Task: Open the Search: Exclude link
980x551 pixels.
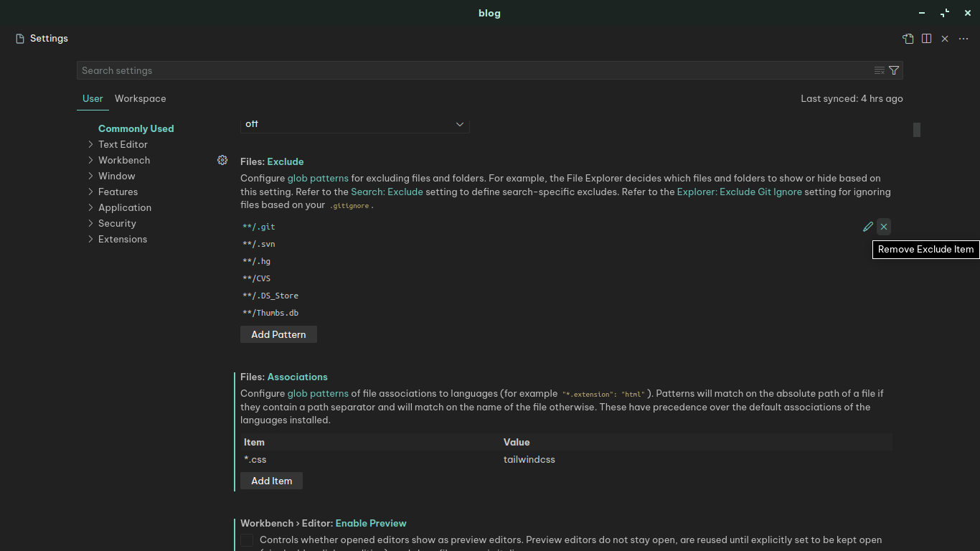Action: coord(387,192)
